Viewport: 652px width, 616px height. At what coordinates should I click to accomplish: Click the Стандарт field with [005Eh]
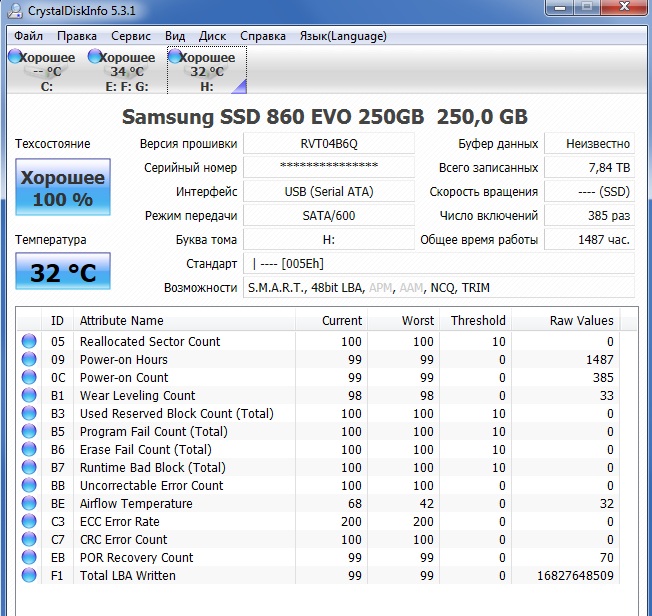coord(439,264)
